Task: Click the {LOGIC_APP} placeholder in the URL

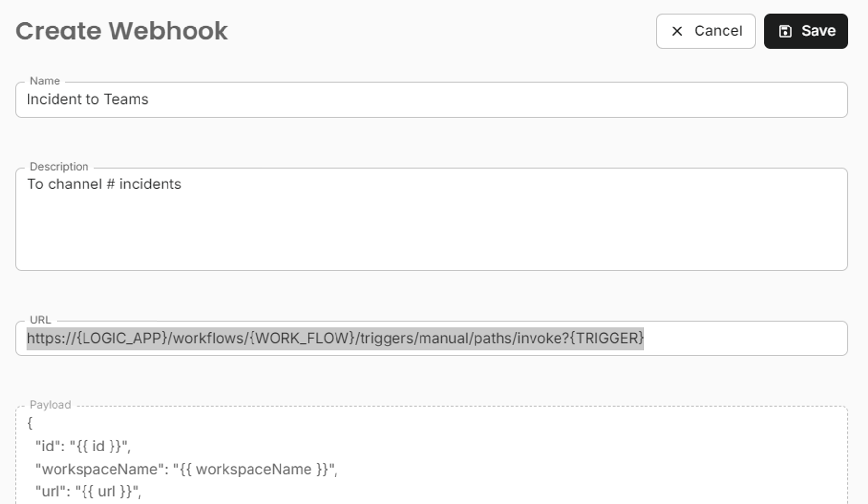Action: 116,338
